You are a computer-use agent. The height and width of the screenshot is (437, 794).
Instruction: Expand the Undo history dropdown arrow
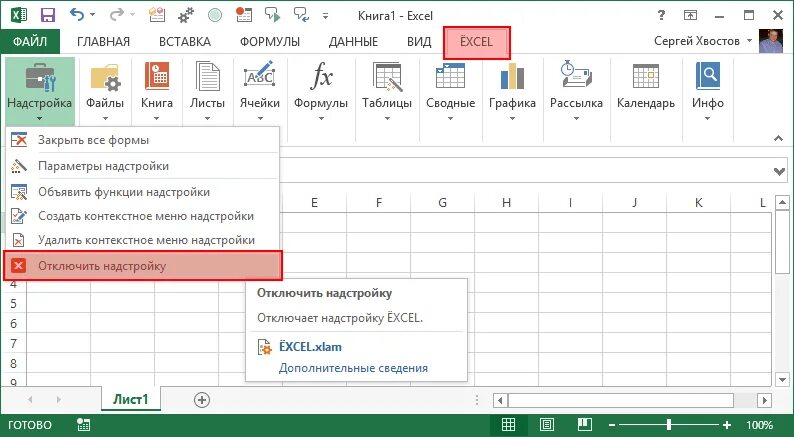(x=93, y=16)
